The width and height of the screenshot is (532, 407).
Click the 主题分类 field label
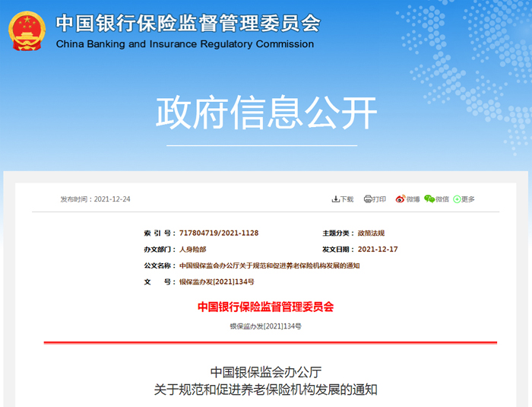(x=338, y=233)
